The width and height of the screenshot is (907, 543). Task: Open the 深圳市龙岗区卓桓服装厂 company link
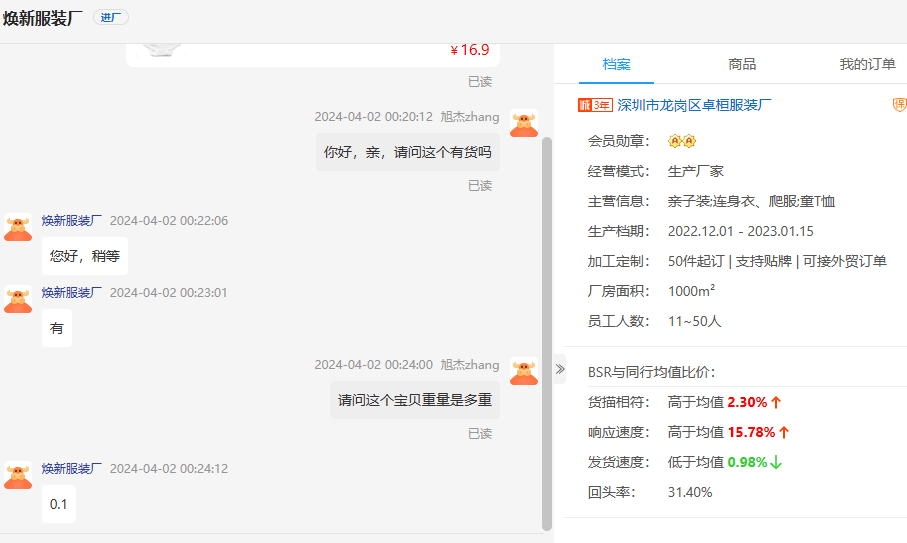coord(694,105)
